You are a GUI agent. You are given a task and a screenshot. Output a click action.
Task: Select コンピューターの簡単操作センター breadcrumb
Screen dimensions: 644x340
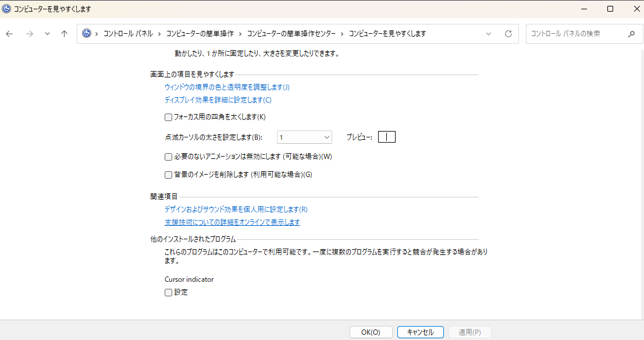[x=291, y=34]
